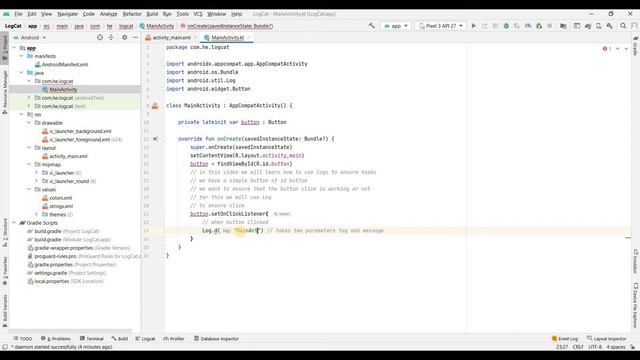Open the Layout Inspector
Viewport: 640px width, 360px height.
[607, 339]
